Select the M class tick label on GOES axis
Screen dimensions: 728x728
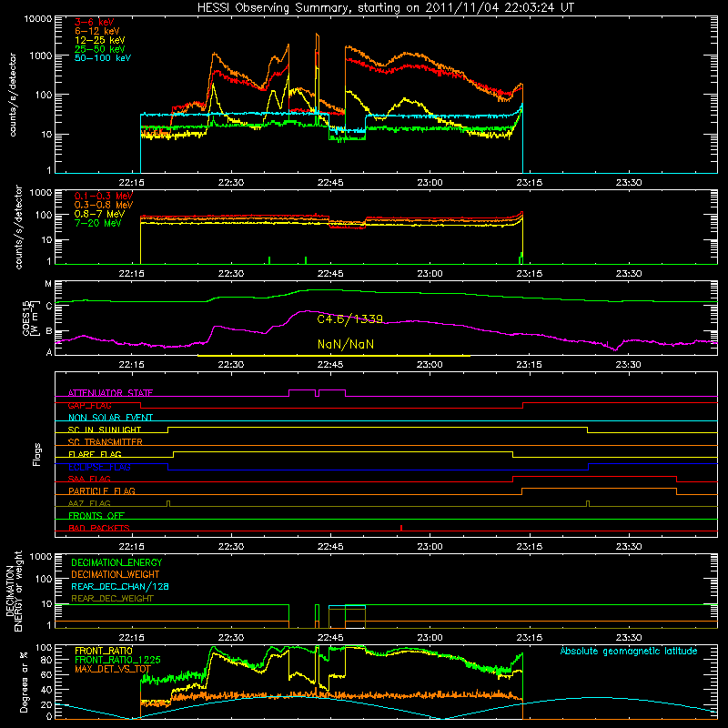[48, 284]
